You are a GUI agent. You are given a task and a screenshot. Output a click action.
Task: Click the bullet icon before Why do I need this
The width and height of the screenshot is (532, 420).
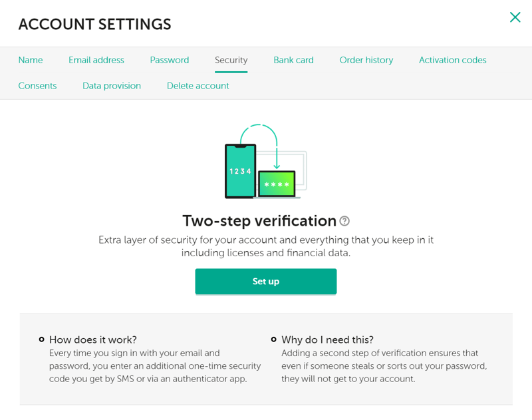(274, 339)
